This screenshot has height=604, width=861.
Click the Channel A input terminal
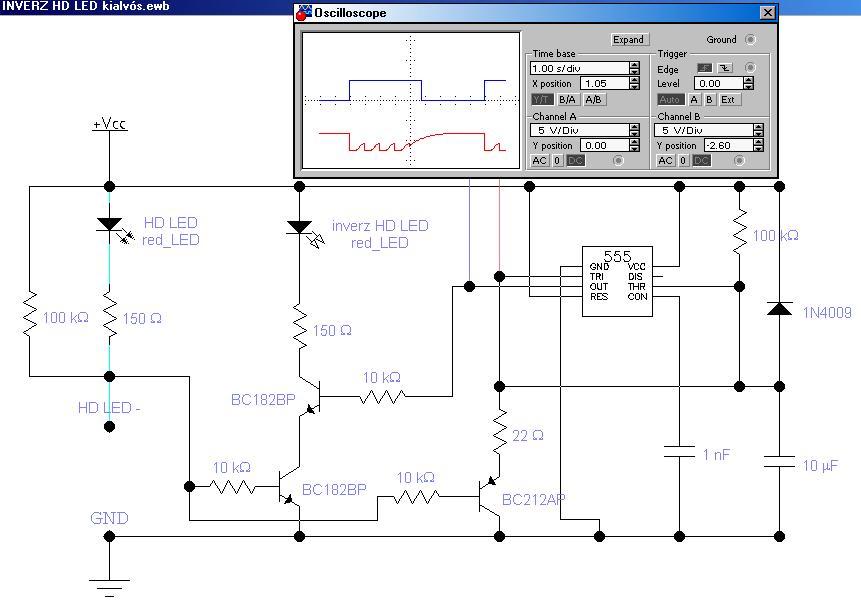tap(618, 160)
